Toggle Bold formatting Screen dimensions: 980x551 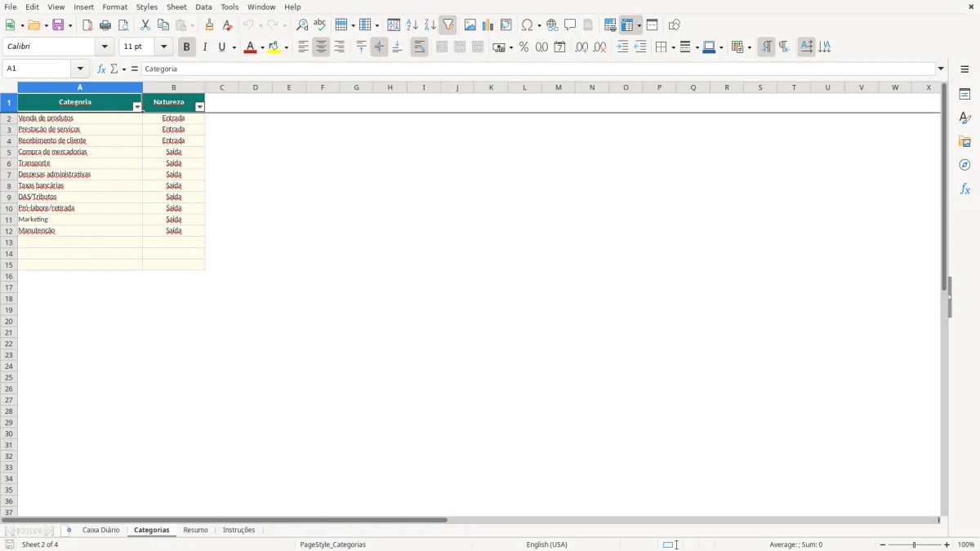tap(186, 47)
